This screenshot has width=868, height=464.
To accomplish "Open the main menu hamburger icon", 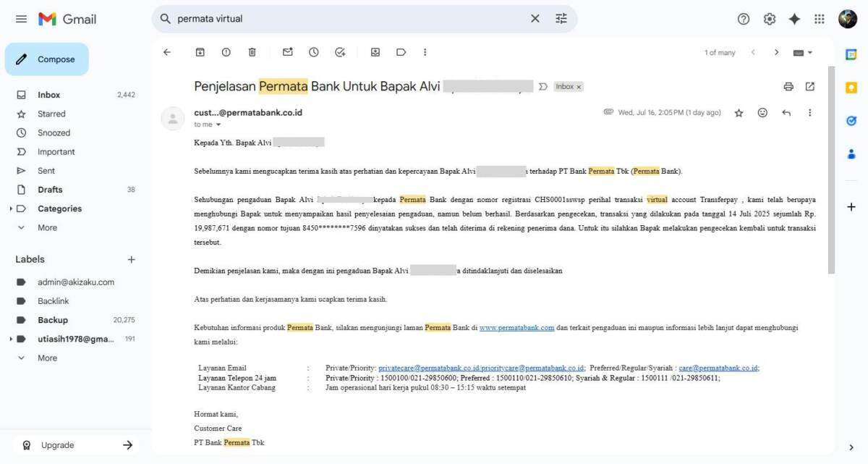I will [x=21, y=19].
